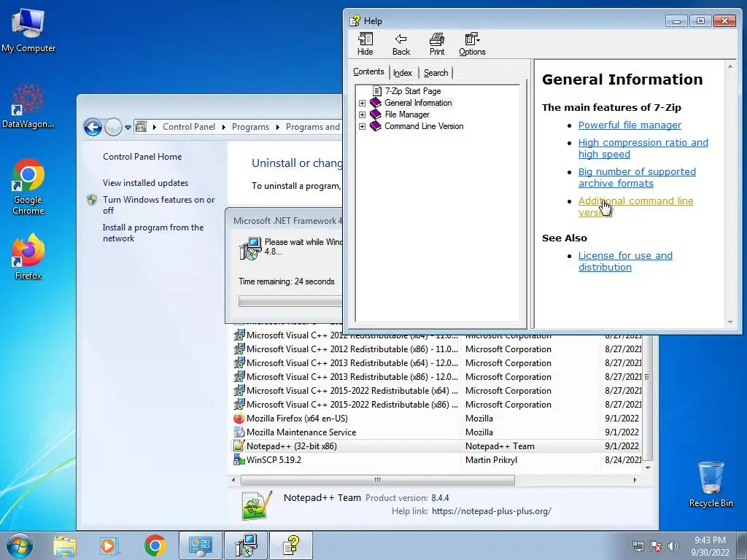The width and height of the screenshot is (747, 560).
Task: Open the recent pages dropdown arrow
Action: click(x=128, y=127)
